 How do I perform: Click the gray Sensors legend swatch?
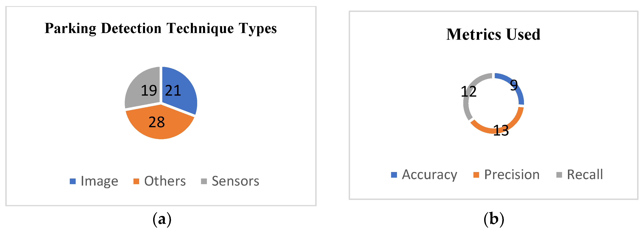(x=204, y=181)
